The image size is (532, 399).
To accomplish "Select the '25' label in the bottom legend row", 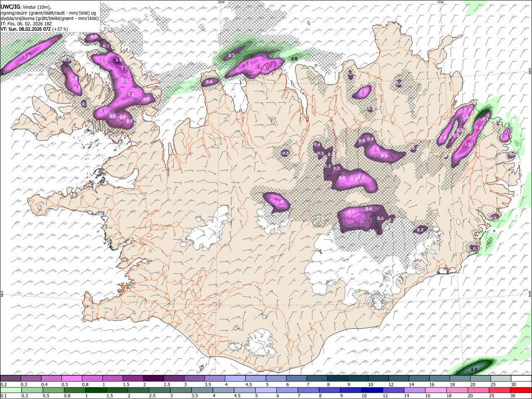I will [x=492, y=396].
